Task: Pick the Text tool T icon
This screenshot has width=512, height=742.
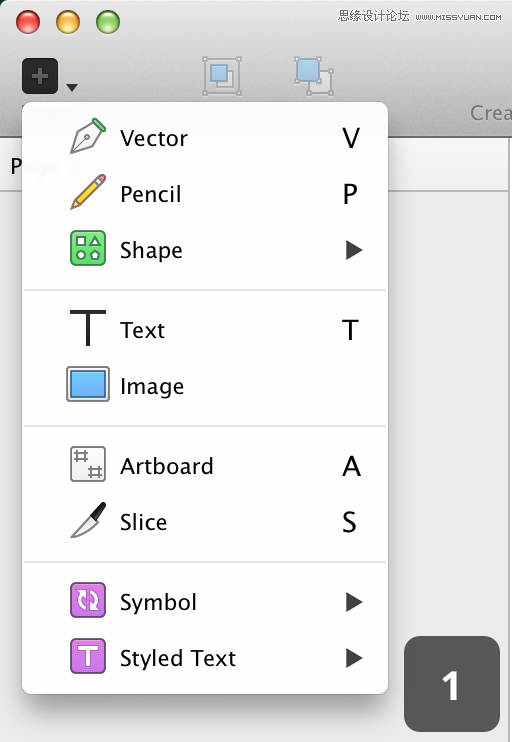Action: click(88, 328)
